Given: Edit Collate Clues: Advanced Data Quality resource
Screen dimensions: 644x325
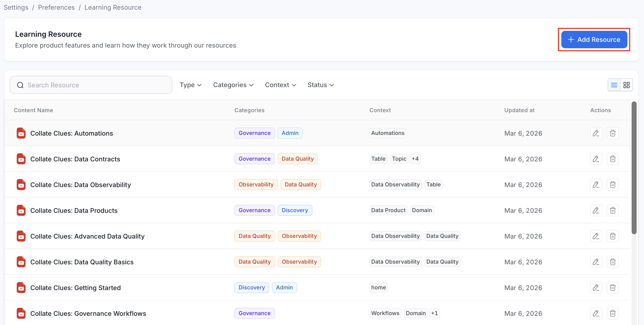Looking at the screenshot, I should pyautogui.click(x=596, y=236).
